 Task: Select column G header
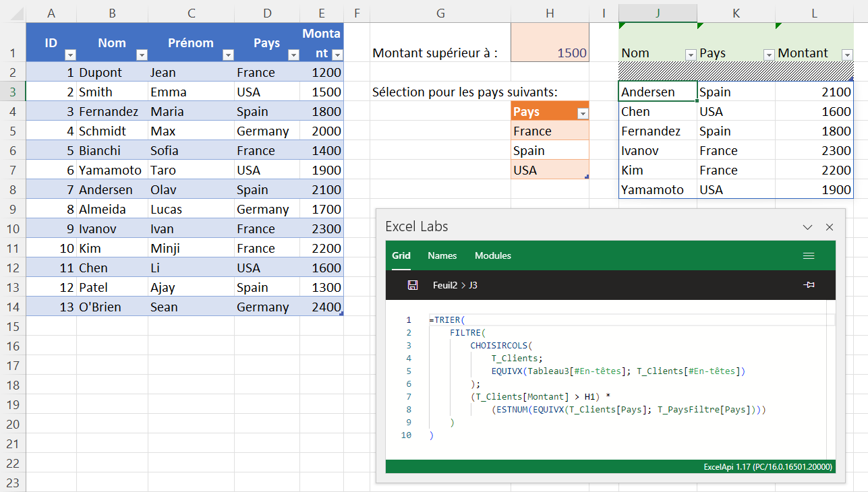tap(440, 12)
